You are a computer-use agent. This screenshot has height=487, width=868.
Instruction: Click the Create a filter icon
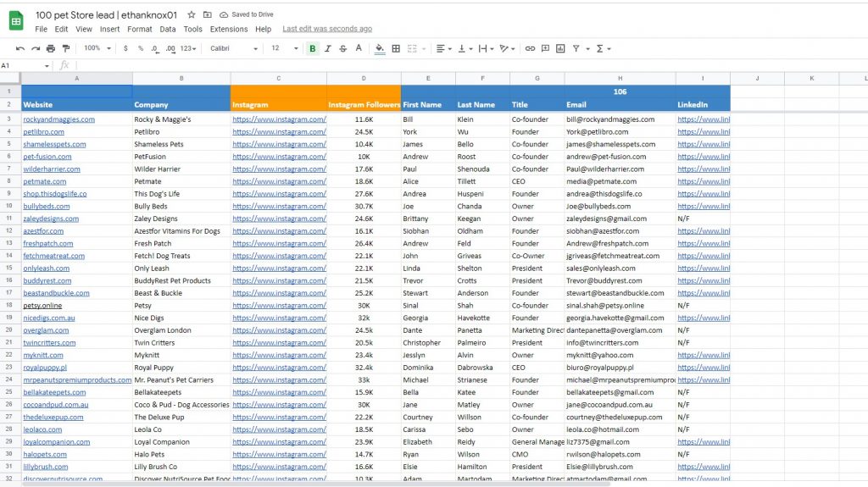(576, 49)
